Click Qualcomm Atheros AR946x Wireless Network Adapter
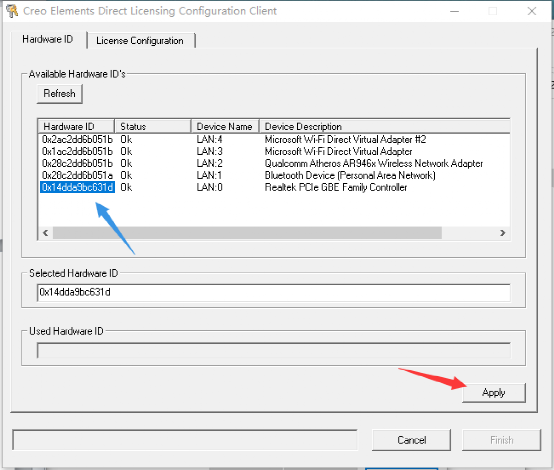Viewport: 554px width, 470px height. (374, 164)
